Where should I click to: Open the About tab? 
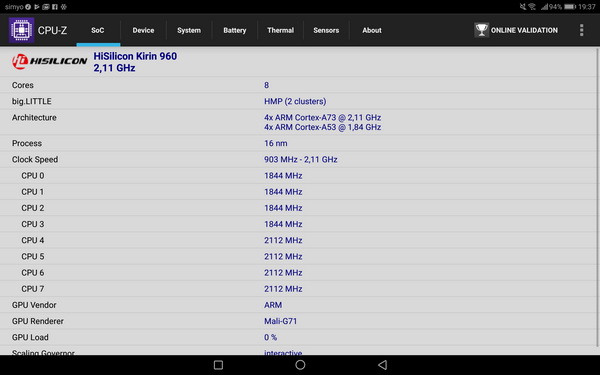pos(372,30)
